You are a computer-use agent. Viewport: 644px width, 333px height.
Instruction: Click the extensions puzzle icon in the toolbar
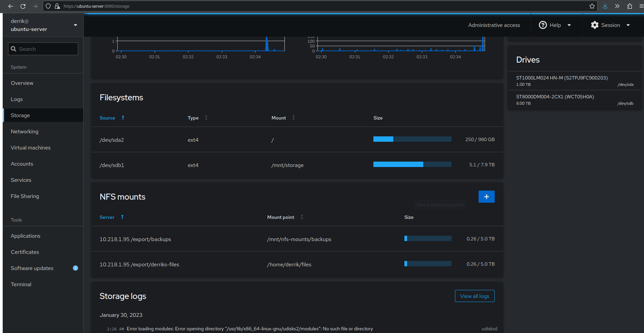pyautogui.click(x=629, y=6)
